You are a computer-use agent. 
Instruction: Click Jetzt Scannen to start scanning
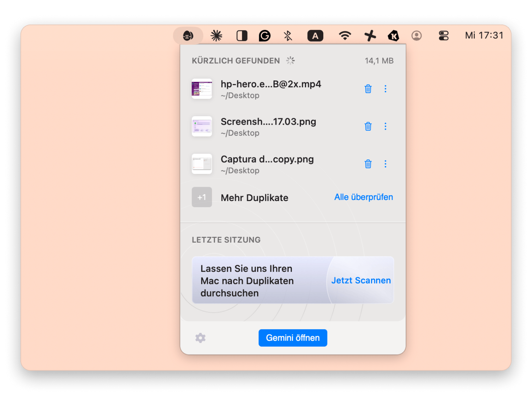pos(361,280)
